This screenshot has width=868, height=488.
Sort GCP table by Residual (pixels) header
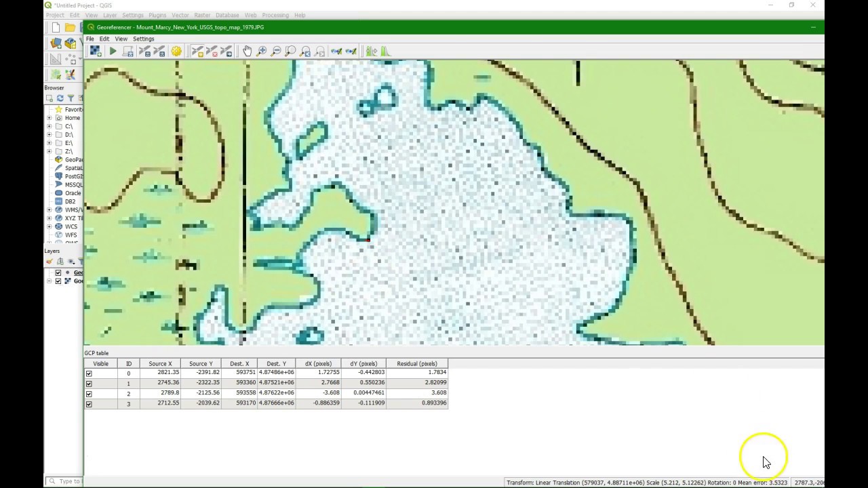(416, 364)
